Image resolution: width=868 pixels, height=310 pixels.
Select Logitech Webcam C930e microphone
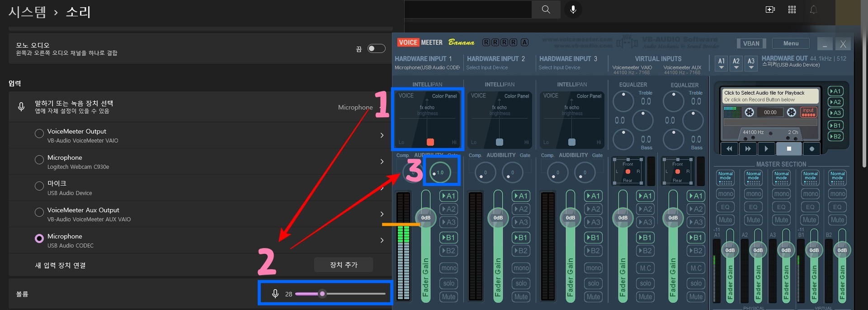39,160
